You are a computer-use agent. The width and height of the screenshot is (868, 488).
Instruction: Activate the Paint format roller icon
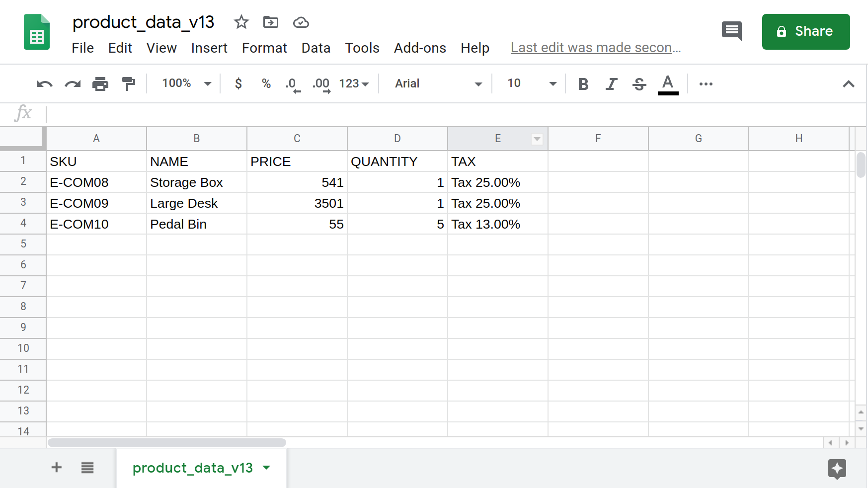[x=129, y=84]
